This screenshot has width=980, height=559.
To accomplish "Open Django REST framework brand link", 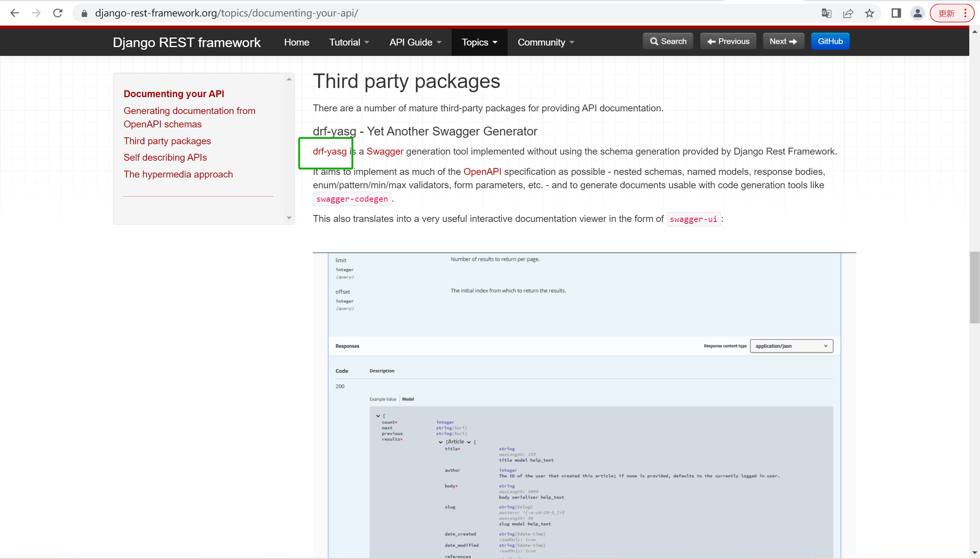I will (x=187, y=42).
